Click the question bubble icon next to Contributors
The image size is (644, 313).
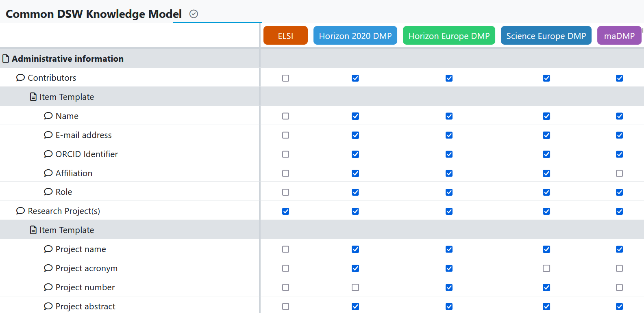tap(20, 78)
